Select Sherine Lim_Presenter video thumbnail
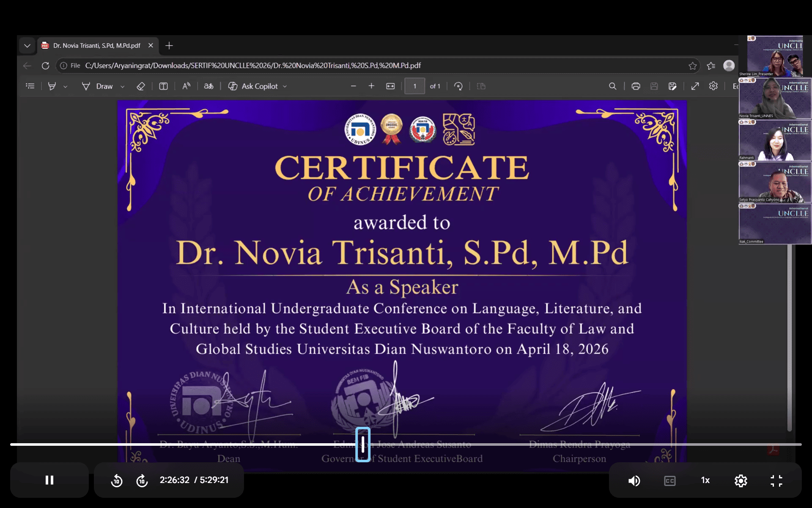The image size is (812, 508). [775, 56]
